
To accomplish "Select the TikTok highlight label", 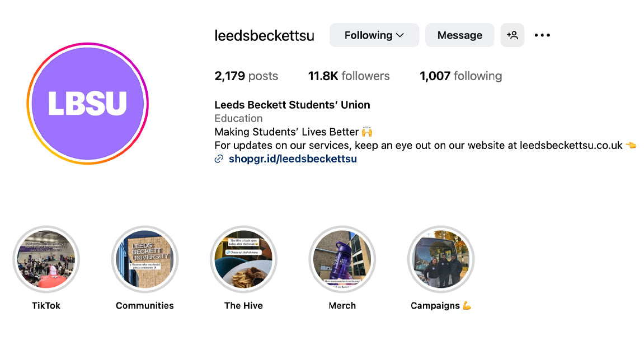I will [x=46, y=306].
